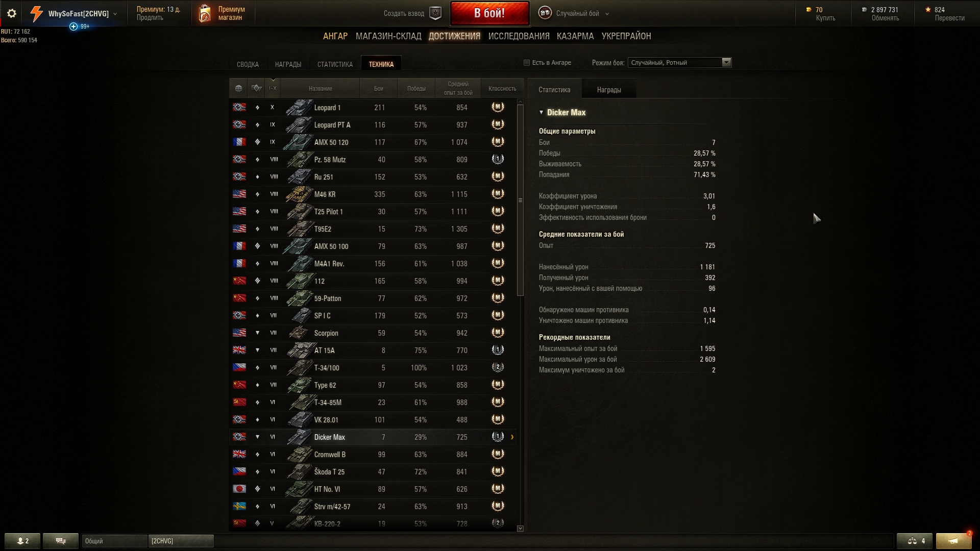Click the red 'В бой!' button
980x551 pixels.
click(489, 13)
